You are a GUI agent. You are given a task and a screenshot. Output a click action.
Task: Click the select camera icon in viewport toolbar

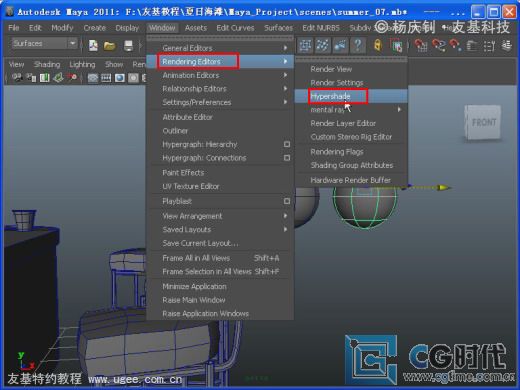pos(17,78)
